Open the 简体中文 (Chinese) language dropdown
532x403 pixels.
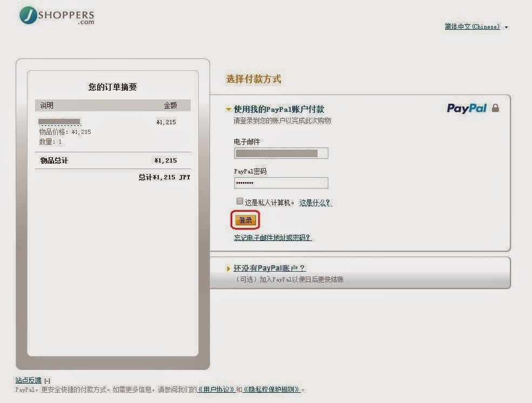[x=476, y=26]
